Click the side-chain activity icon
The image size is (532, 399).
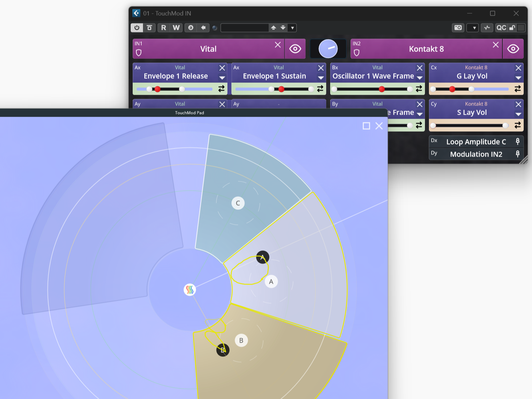[487, 28]
